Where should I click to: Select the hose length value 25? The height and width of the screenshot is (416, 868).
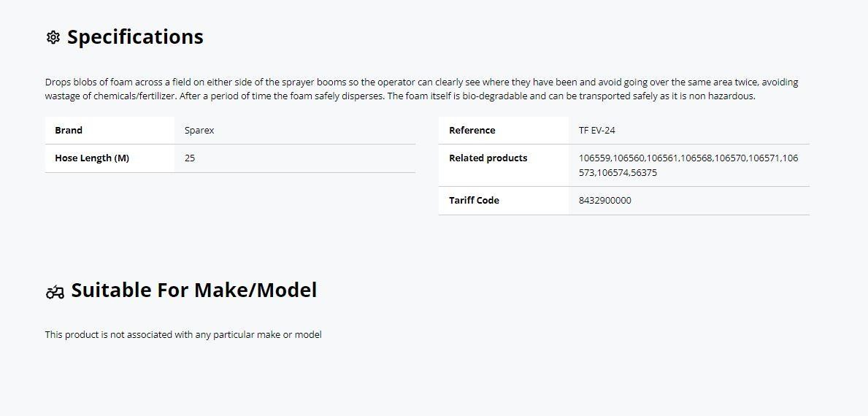(190, 158)
